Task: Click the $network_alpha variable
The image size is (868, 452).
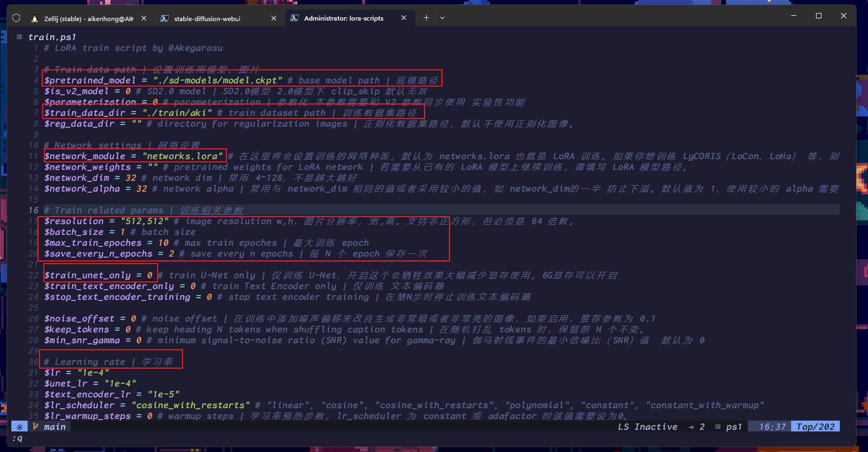Action: pos(82,188)
